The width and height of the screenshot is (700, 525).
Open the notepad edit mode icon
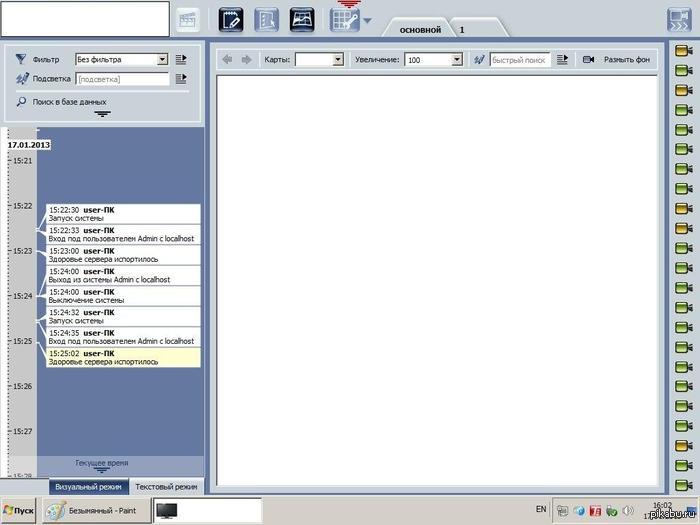coord(231,19)
